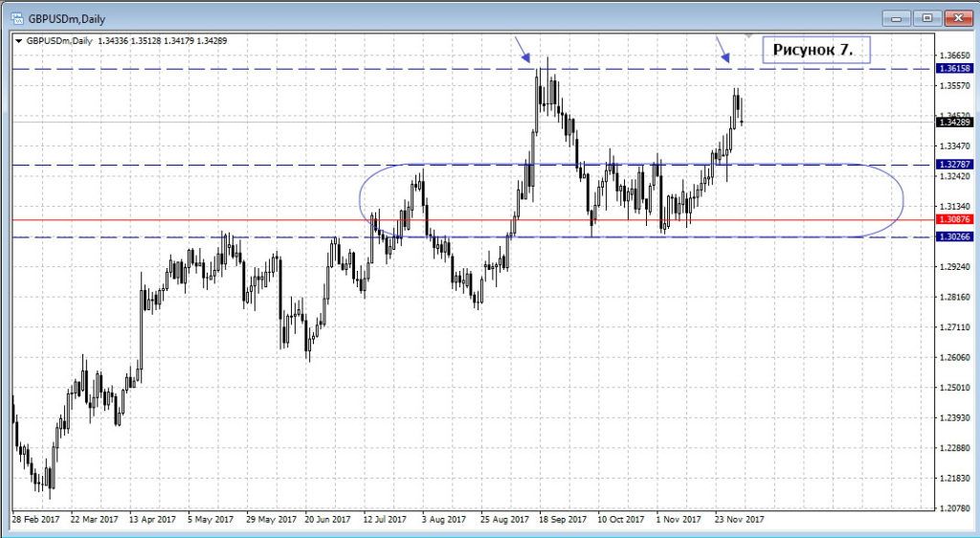
Task: Click the 'Рисунок 7.' text label
Action: click(815, 50)
